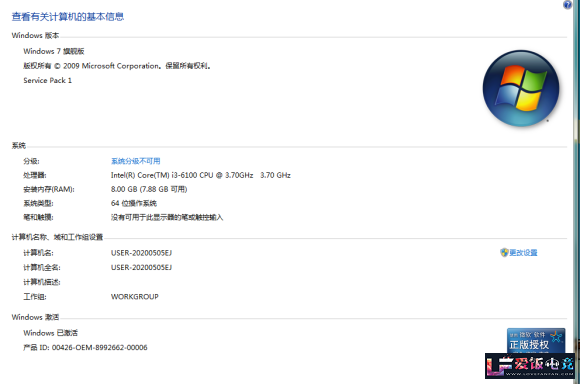Select the 8.00 GB installed memory value
This screenshot has width=580, height=384.
pyautogui.click(x=149, y=189)
